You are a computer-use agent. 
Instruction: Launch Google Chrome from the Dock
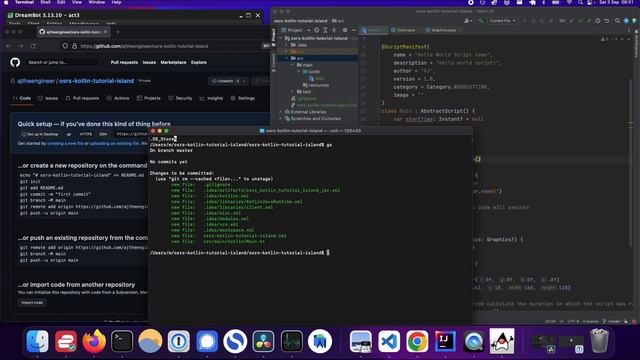tap(417, 341)
